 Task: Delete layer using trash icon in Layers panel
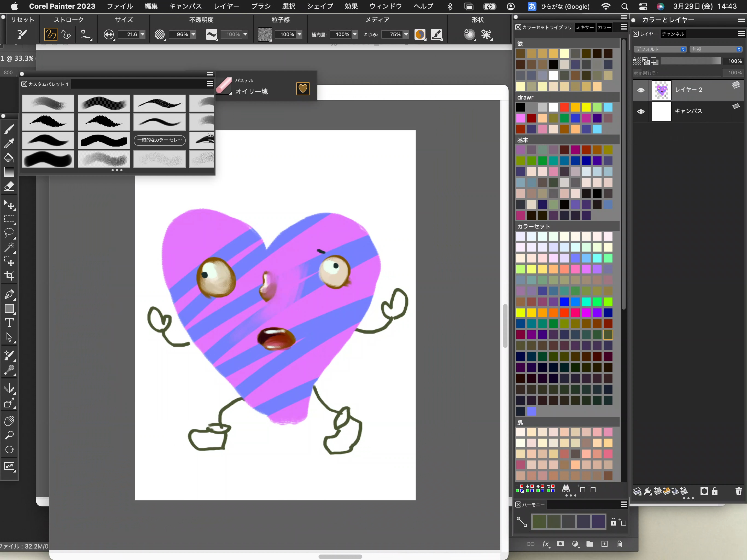point(739,491)
